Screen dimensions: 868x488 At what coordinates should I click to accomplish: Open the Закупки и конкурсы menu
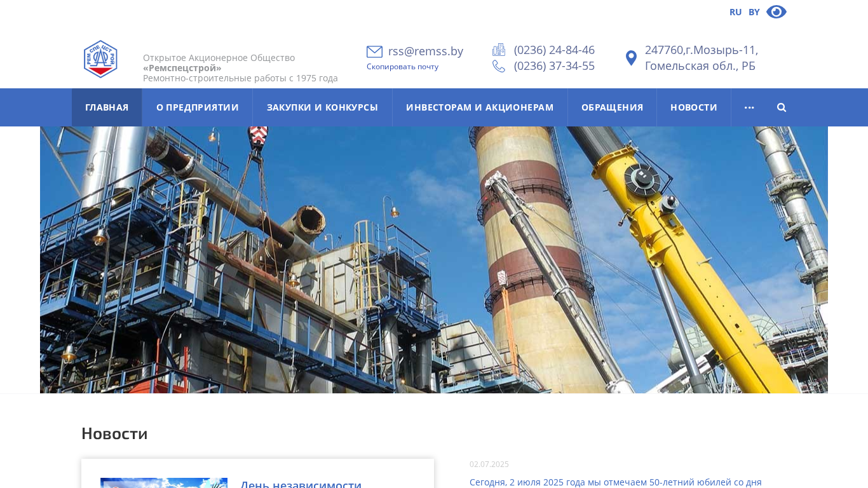(322, 107)
